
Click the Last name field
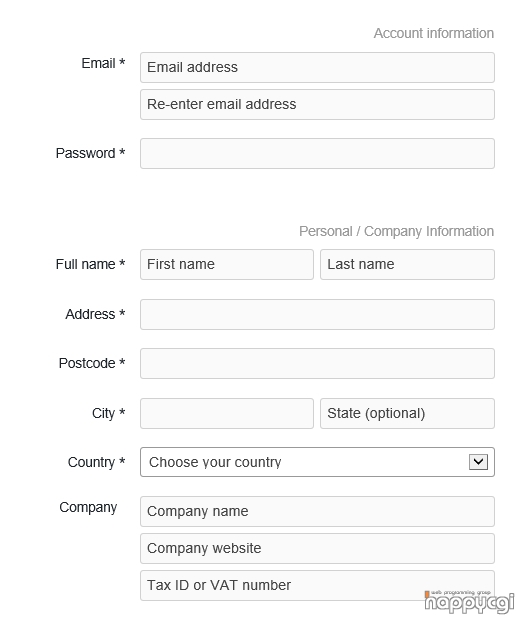pos(407,265)
